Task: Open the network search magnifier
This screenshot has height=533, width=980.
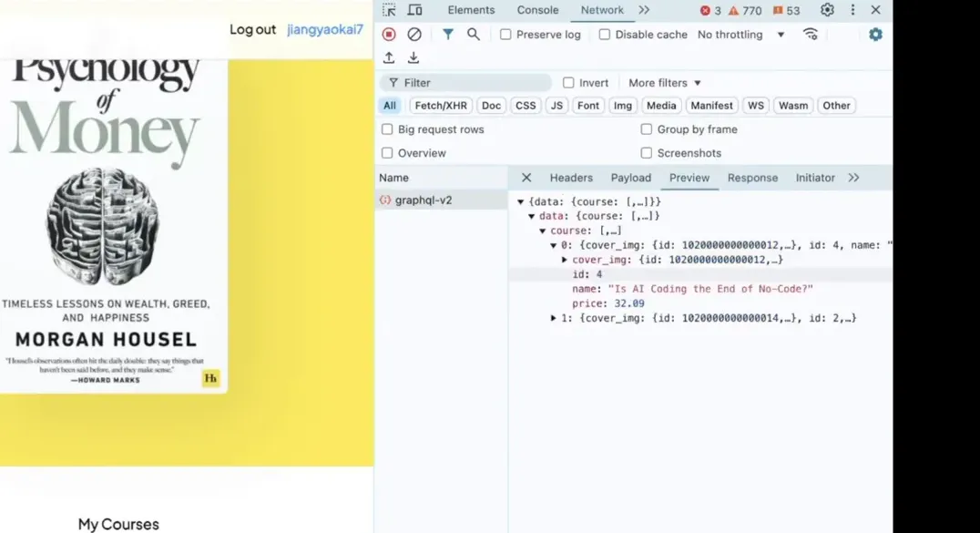Action: coord(473,35)
